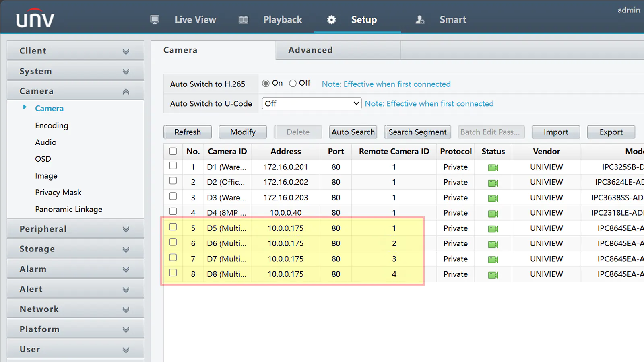The width and height of the screenshot is (644, 362).
Task: Open Playback from top menu
Action: tap(283, 20)
